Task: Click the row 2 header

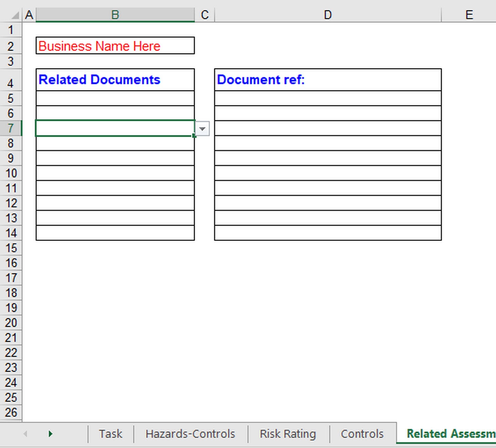Action: 11,46
